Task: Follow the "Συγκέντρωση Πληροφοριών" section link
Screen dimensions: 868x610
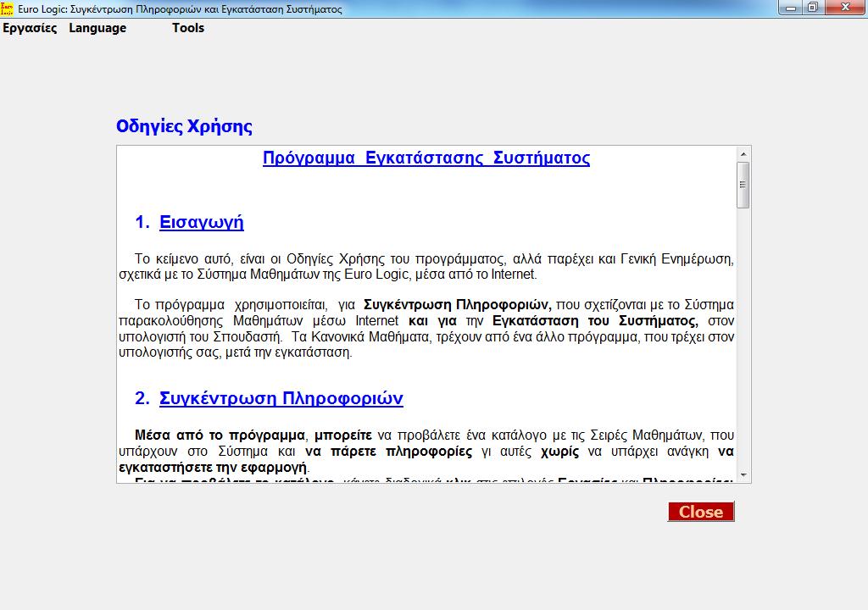Action: pos(281,397)
